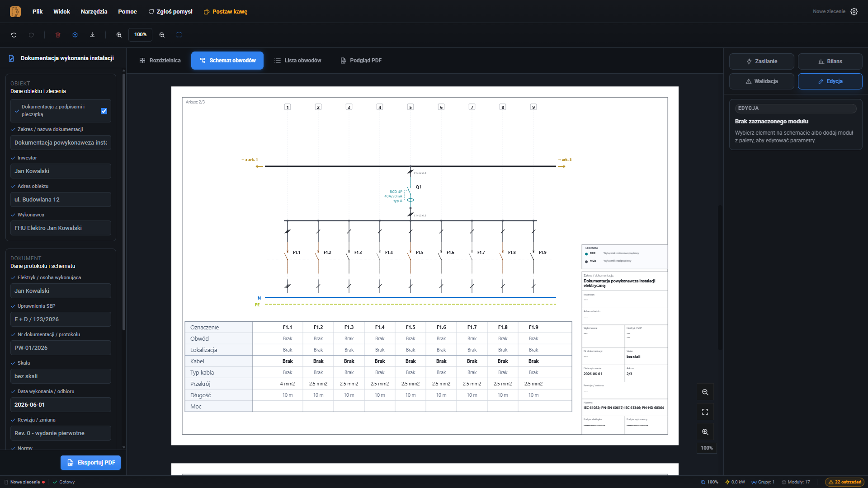Click the Data wykonania 2026-06-01 field
Viewport: 868px width, 488px height.
tap(61, 405)
